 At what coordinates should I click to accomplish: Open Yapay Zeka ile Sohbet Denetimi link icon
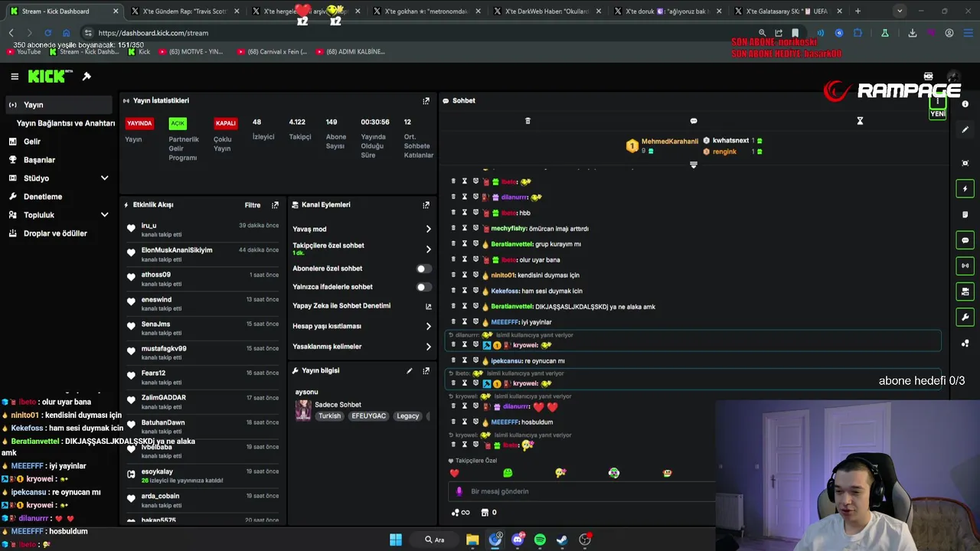[x=429, y=306]
